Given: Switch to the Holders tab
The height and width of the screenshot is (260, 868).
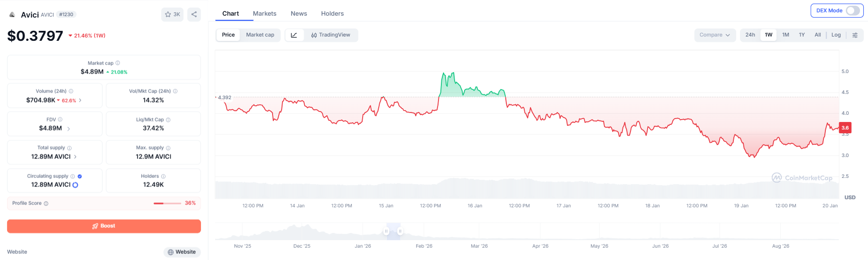Looking at the screenshot, I should click(332, 14).
